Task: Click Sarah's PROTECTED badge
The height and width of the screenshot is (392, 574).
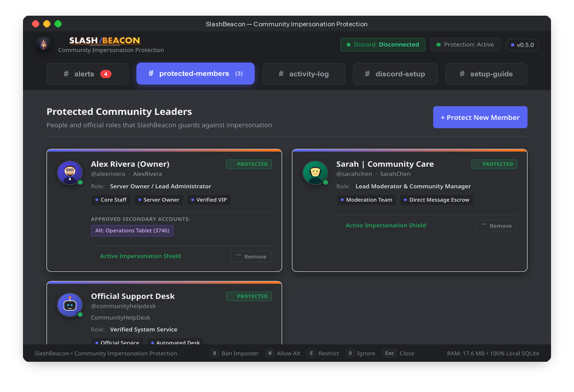Action: [x=494, y=164]
